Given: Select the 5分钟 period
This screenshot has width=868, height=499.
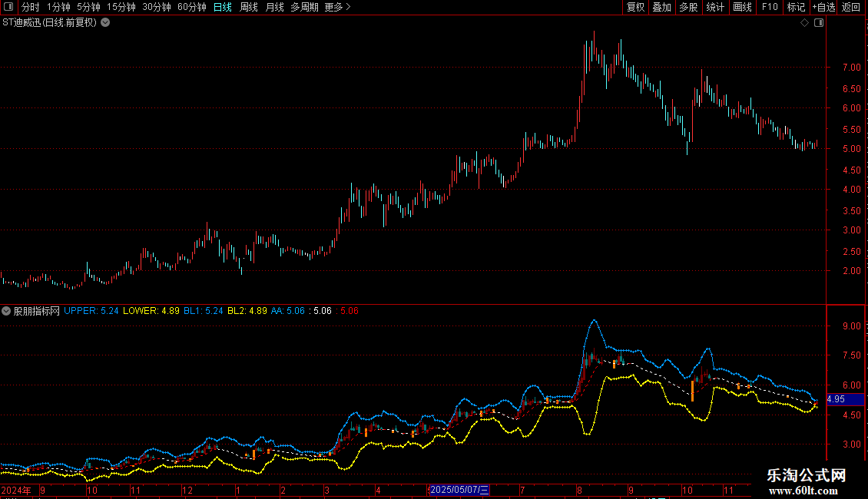Looking at the screenshot, I should (88, 7).
